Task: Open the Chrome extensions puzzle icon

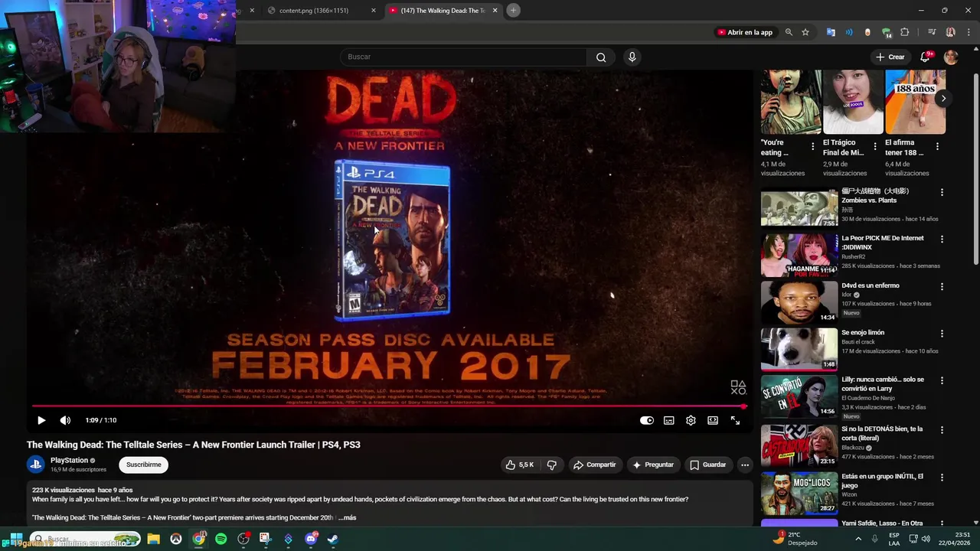Action: tap(905, 32)
